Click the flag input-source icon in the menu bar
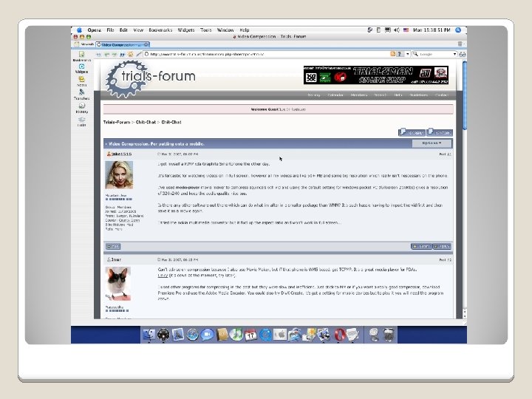 (406, 30)
